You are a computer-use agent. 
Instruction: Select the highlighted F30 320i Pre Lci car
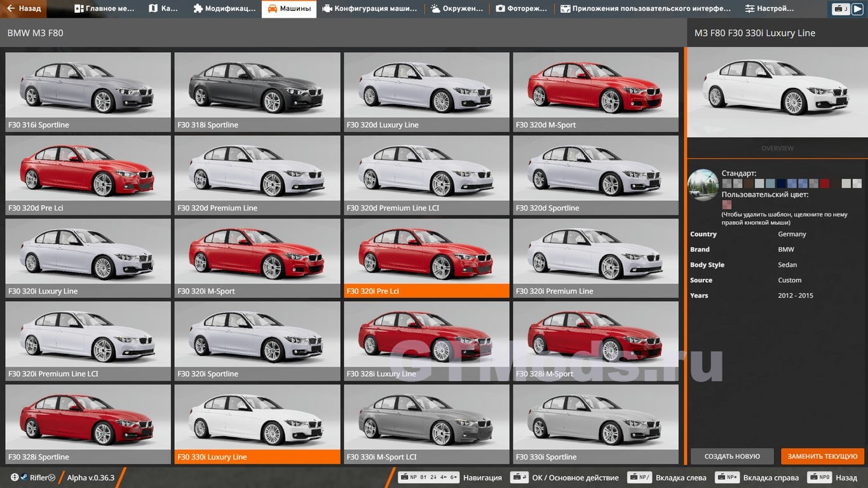point(426,258)
